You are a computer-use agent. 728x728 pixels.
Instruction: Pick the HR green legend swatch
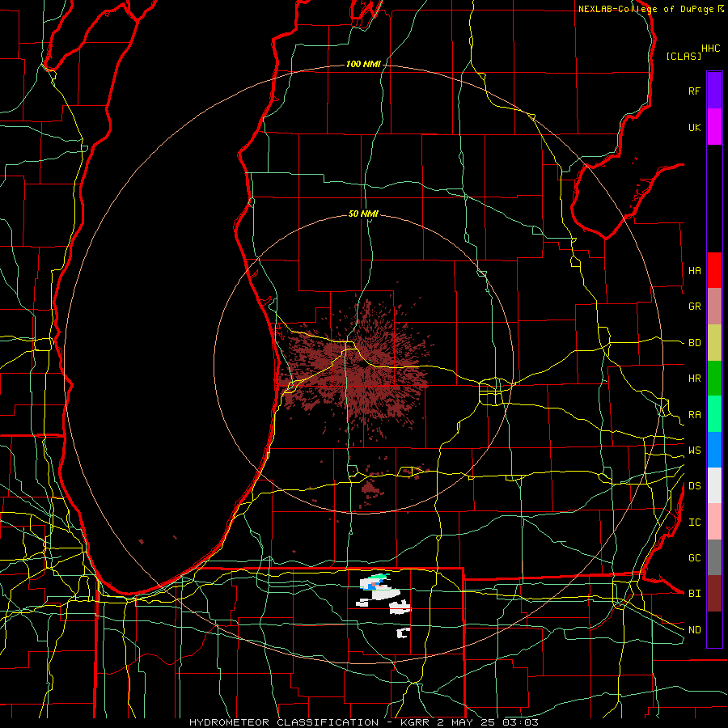coord(714,379)
